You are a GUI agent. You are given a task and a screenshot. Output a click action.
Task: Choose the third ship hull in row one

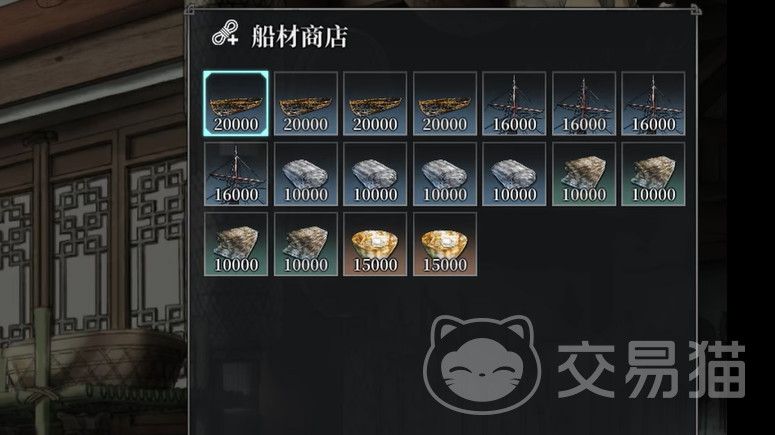[x=375, y=103]
